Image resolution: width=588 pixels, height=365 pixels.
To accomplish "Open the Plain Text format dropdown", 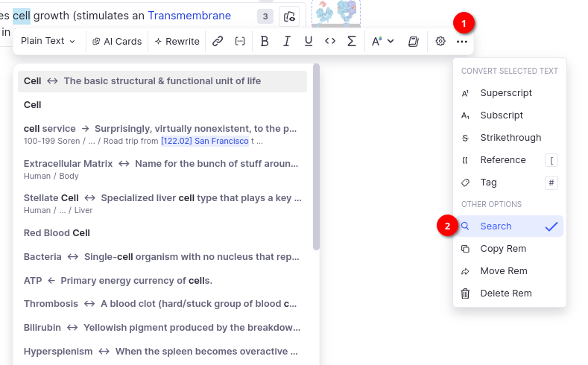I will [x=48, y=42].
